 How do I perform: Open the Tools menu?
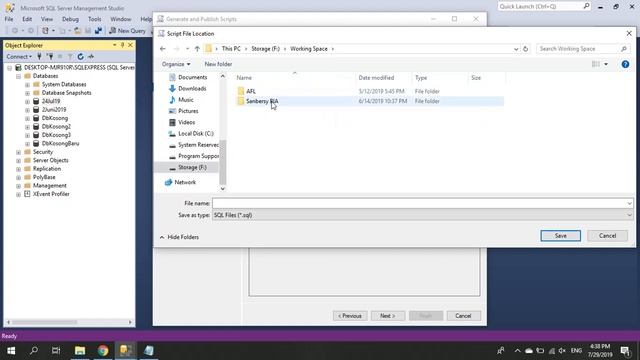[x=94, y=19]
